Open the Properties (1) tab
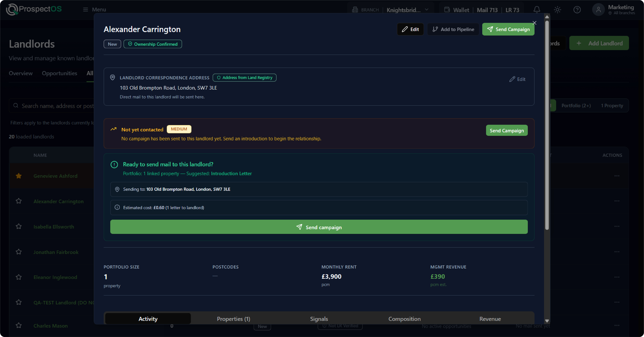644x337 pixels. tap(234, 319)
